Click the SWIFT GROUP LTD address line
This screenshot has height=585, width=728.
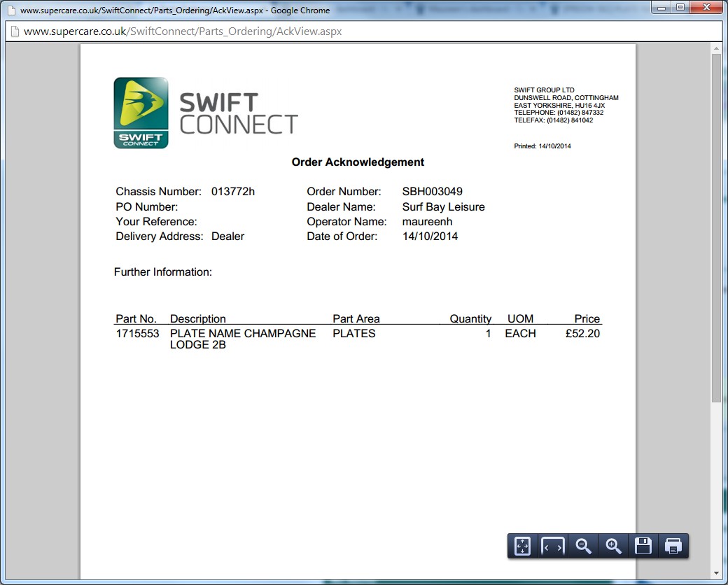pos(544,90)
